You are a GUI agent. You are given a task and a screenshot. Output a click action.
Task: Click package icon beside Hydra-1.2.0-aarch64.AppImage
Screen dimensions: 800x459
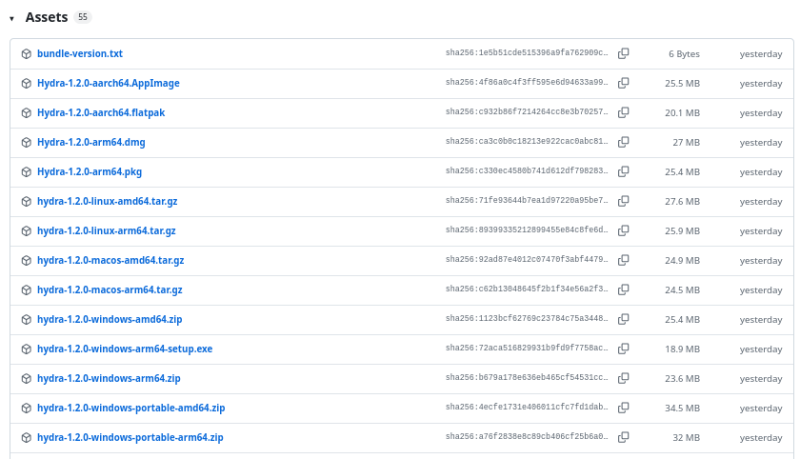27,83
